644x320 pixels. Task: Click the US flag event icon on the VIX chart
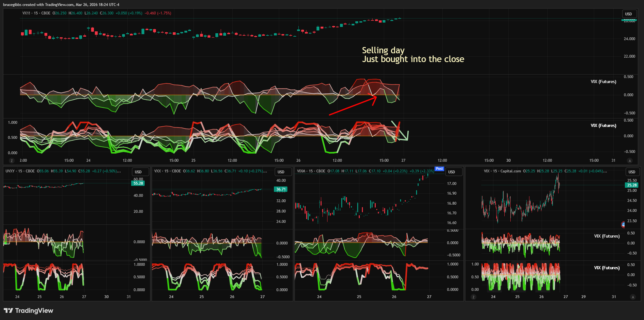pos(623,224)
